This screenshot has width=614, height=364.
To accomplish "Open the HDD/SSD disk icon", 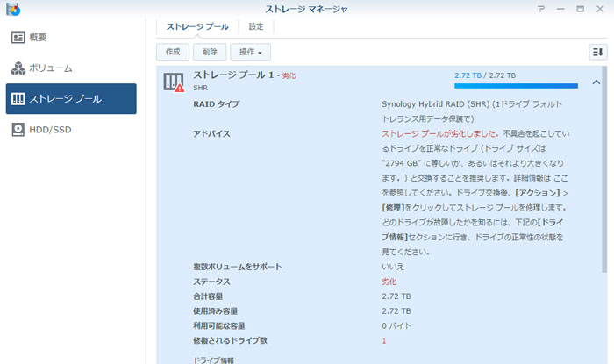I will [x=18, y=130].
